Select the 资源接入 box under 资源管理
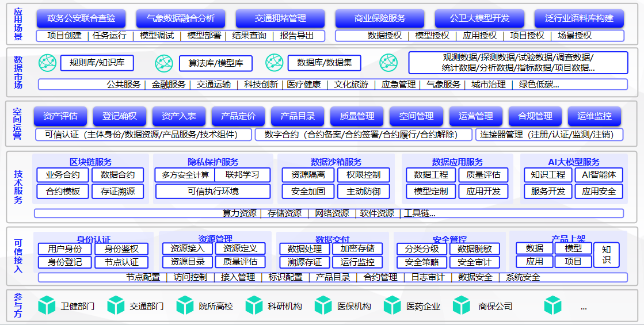Image resolution: width=644 pixels, height=325 pixels. [x=187, y=248]
